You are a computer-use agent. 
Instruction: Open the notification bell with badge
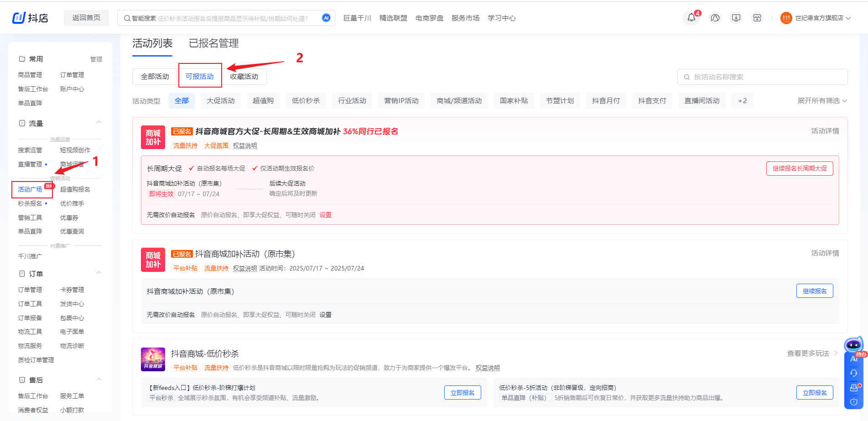[x=691, y=18]
